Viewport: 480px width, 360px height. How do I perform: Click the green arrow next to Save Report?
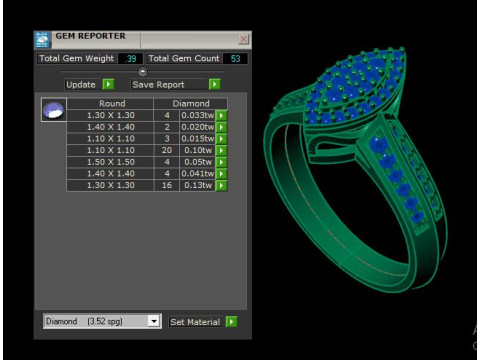coord(215,84)
